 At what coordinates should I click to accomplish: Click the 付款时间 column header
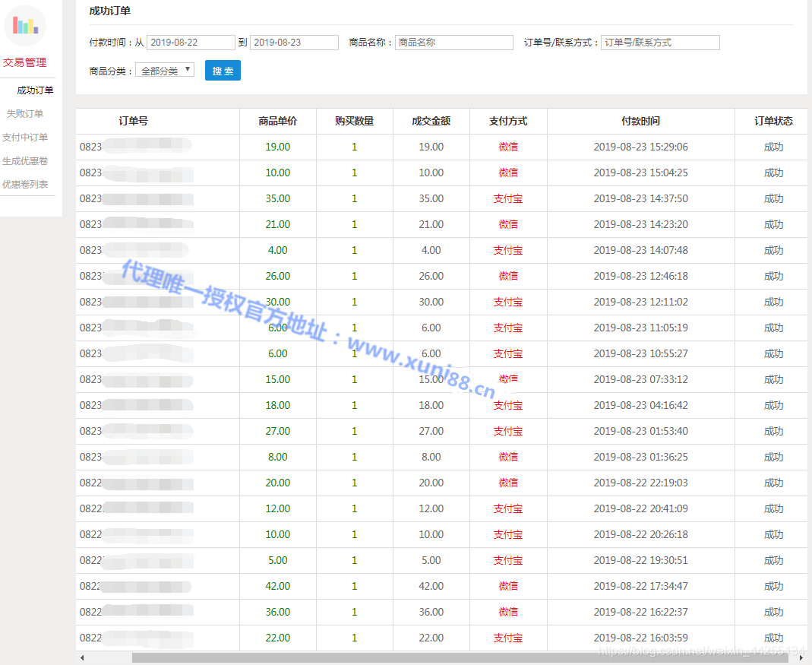point(640,121)
